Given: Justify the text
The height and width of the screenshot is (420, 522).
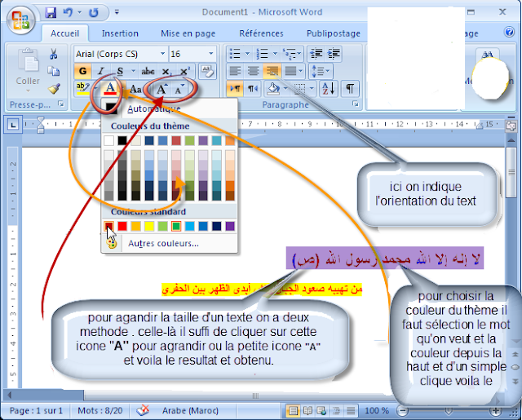Looking at the screenshot, I should point(290,71).
